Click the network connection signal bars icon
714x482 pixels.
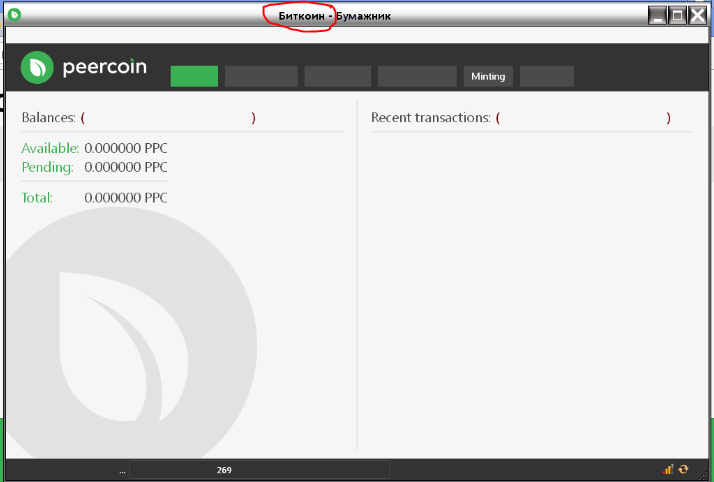[x=668, y=469]
